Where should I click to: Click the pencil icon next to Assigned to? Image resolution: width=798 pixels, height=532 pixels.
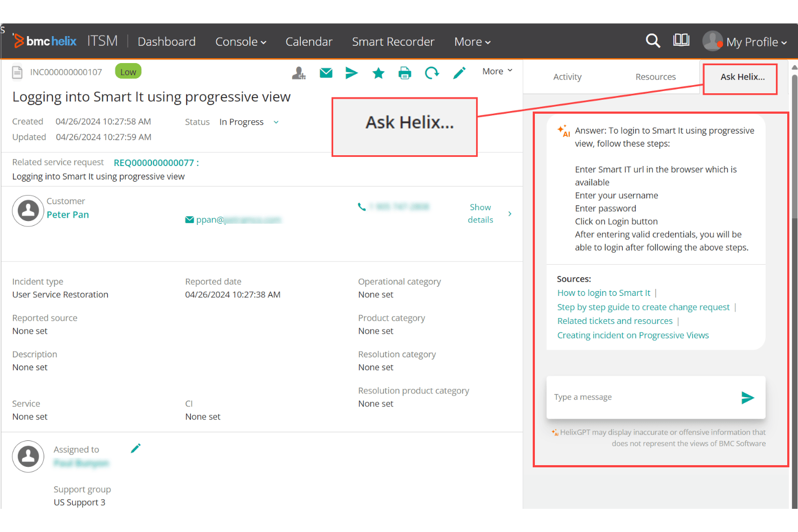coord(136,448)
